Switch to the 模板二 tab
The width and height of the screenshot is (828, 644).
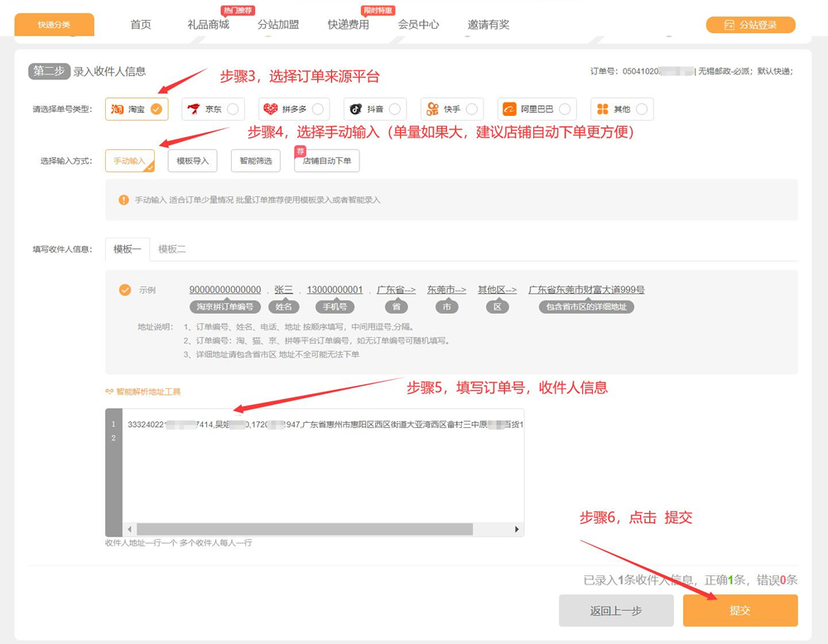click(172, 249)
